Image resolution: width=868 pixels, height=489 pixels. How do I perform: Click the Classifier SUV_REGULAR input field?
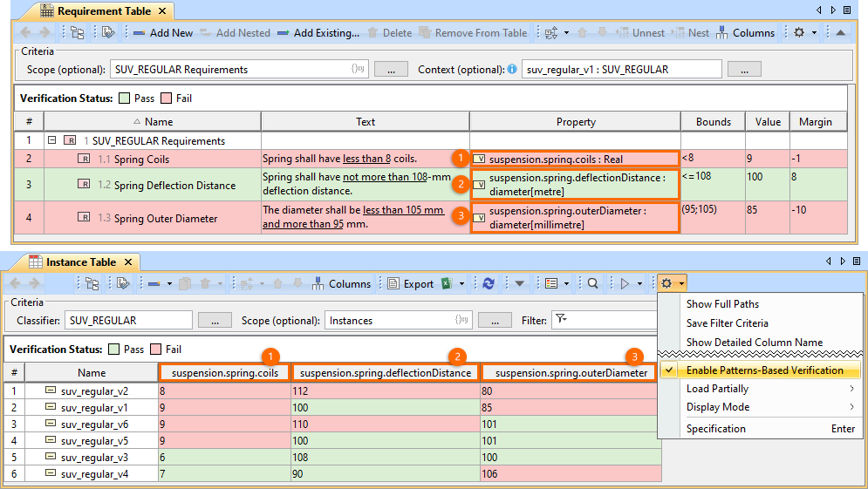point(127,321)
